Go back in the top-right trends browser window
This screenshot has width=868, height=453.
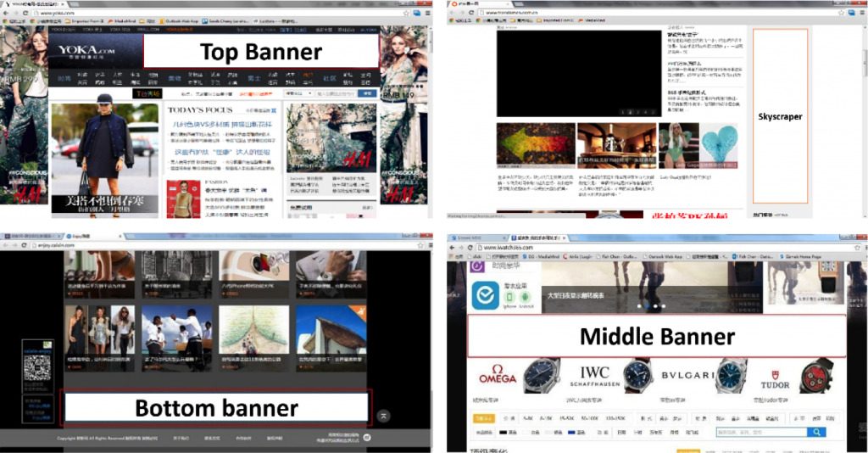(x=453, y=12)
